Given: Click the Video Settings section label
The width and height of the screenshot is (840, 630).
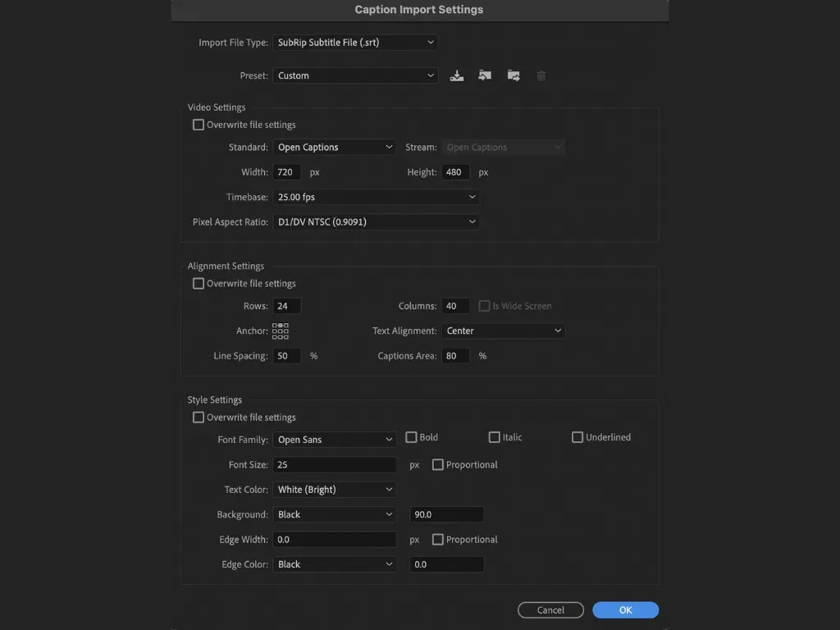Looking at the screenshot, I should tap(217, 107).
